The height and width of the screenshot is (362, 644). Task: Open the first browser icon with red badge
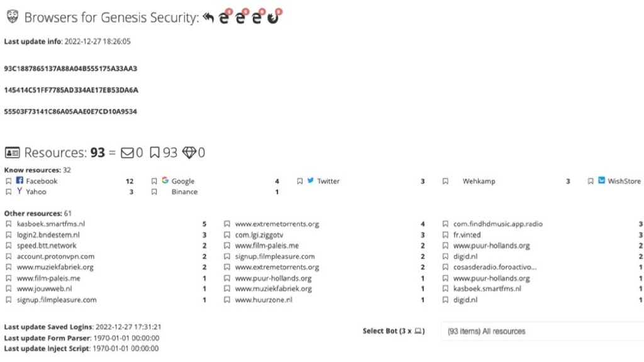pos(225,17)
